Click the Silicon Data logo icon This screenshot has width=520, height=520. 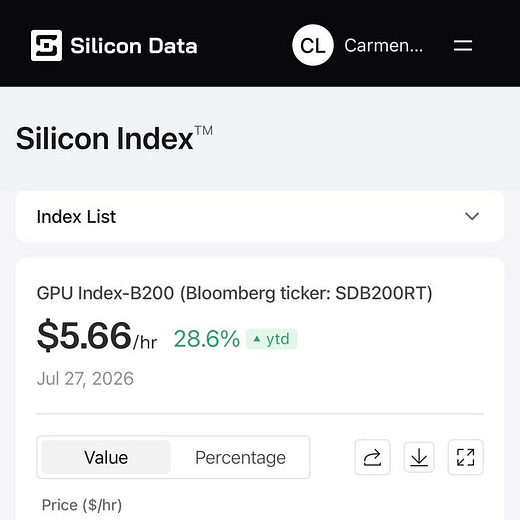coord(46,45)
